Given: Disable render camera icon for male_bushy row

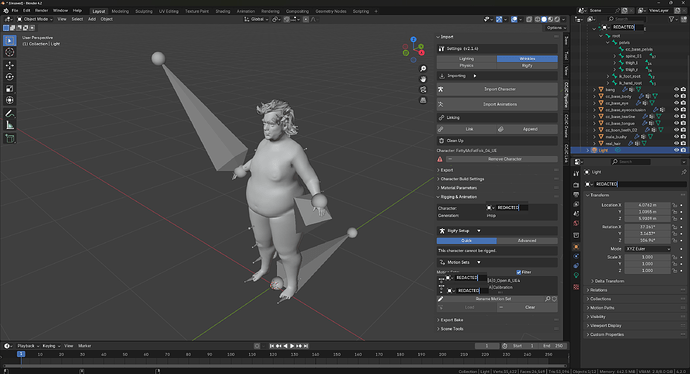Looking at the screenshot, I should 683,137.
